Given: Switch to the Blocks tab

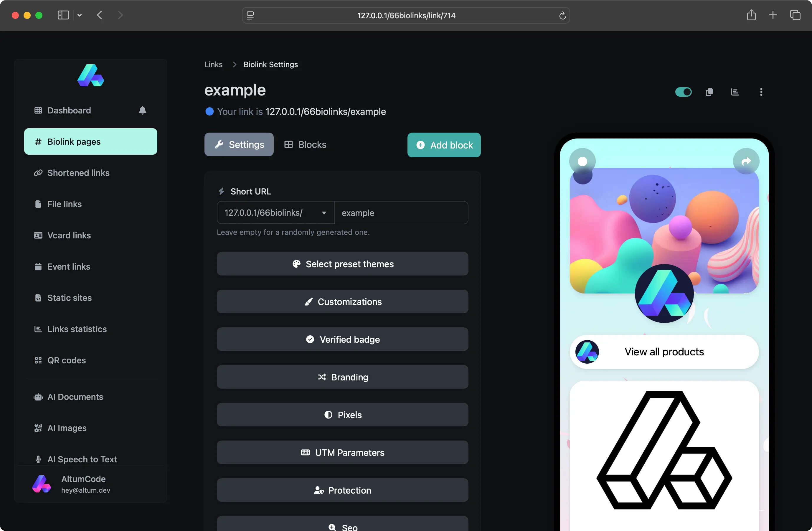Looking at the screenshot, I should 305,145.
